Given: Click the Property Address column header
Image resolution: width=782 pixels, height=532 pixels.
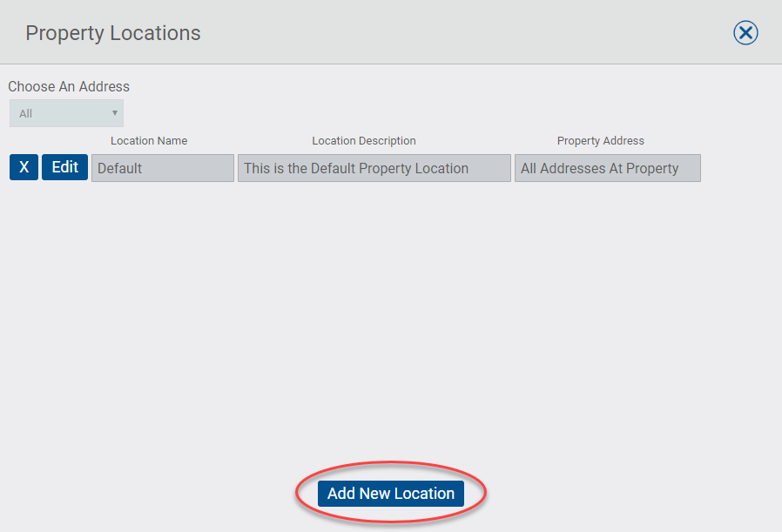Looking at the screenshot, I should point(601,141).
